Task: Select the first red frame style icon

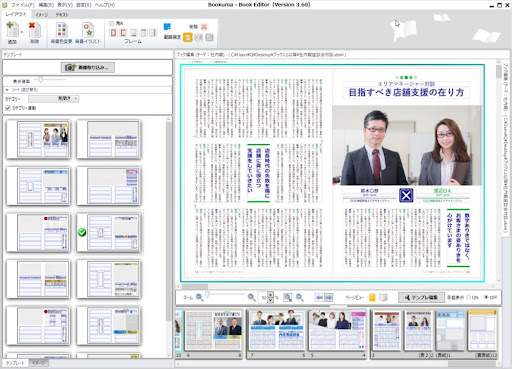Action: tap(113, 33)
